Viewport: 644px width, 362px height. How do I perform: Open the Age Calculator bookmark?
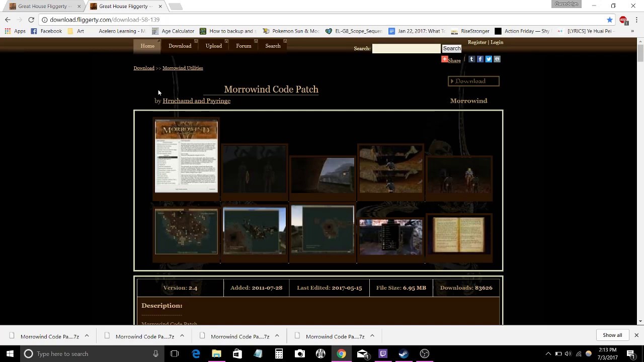click(173, 31)
